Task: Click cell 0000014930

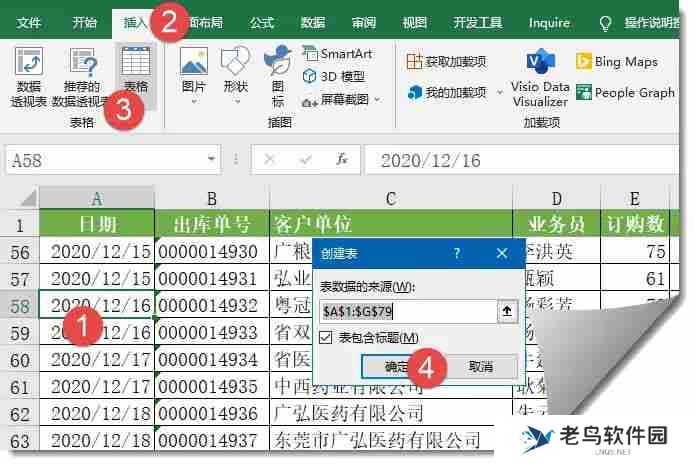Action: (212, 252)
